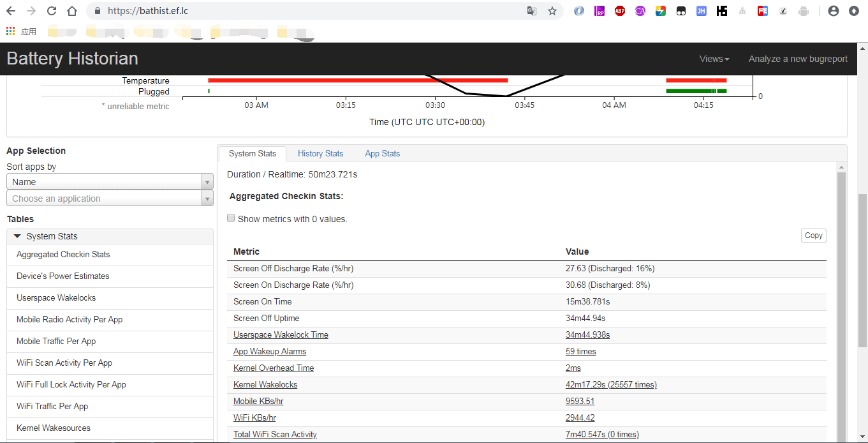Open the Mobile KBs/hr metric link
868x443 pixels.
[258, 401]
